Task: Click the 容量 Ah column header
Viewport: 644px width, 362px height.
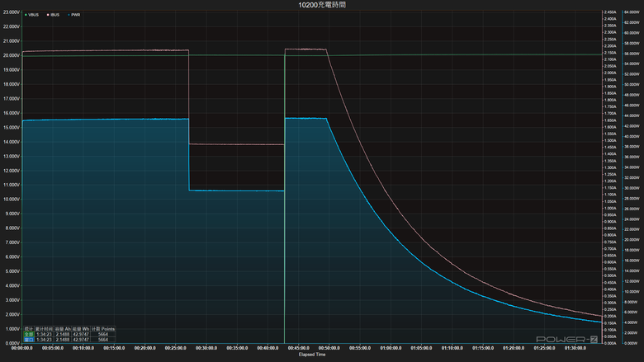Action: click(63, 329)
